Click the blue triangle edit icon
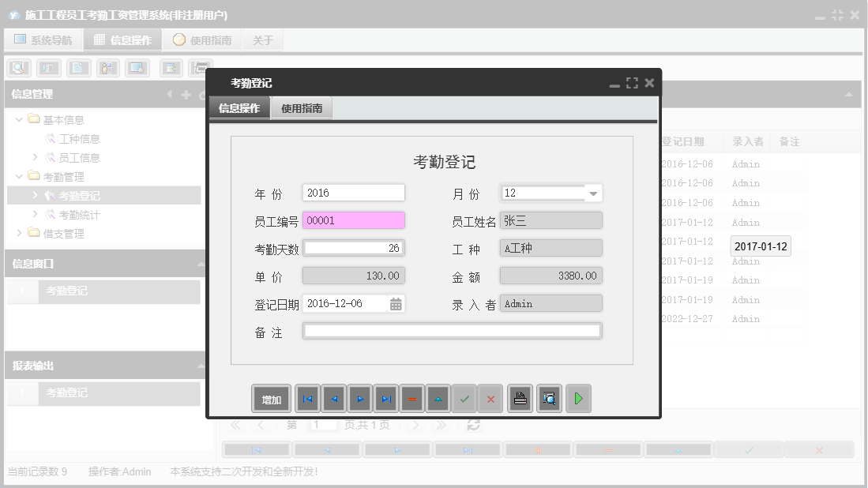 pos(438,398)
